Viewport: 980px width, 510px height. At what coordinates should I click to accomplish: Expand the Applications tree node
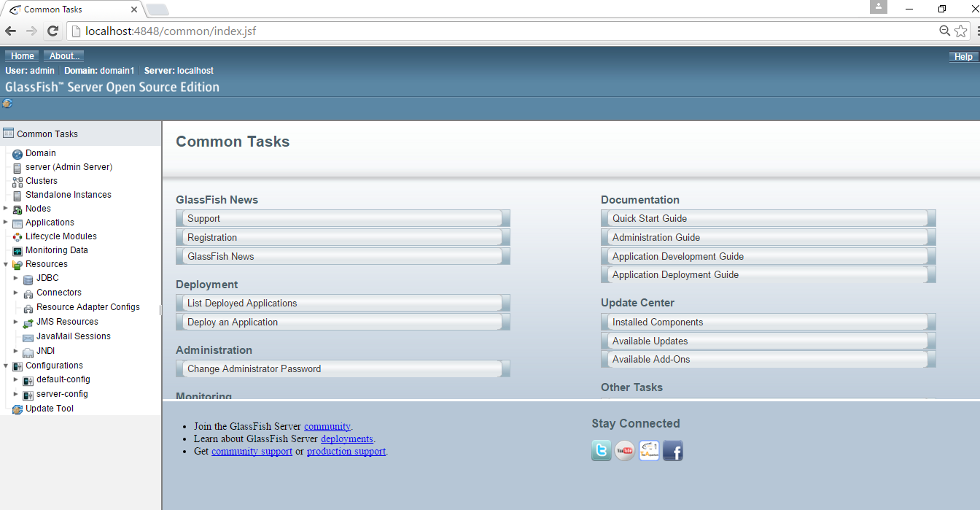pos(5,223)
